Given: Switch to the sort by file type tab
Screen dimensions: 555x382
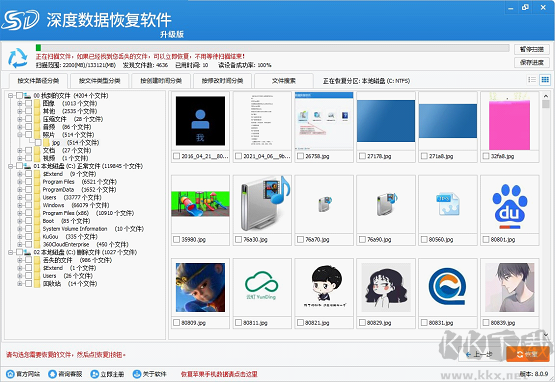Looking at the screenshot, I should pos(99,81).
